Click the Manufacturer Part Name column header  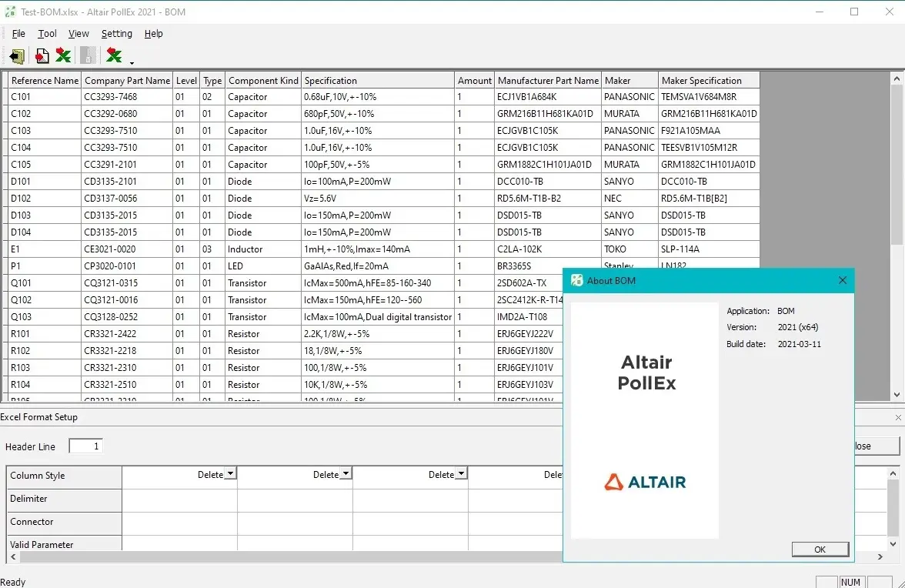[548, 80]
